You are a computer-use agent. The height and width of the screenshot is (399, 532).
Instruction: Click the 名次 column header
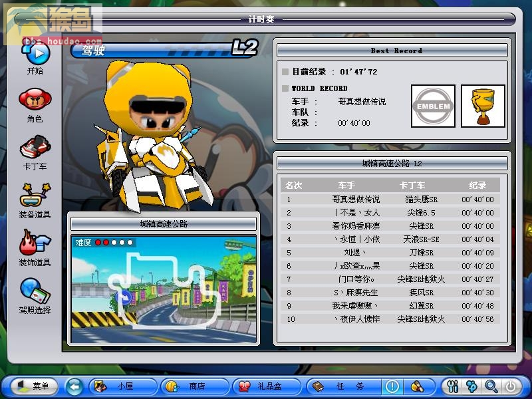[293, 186]
